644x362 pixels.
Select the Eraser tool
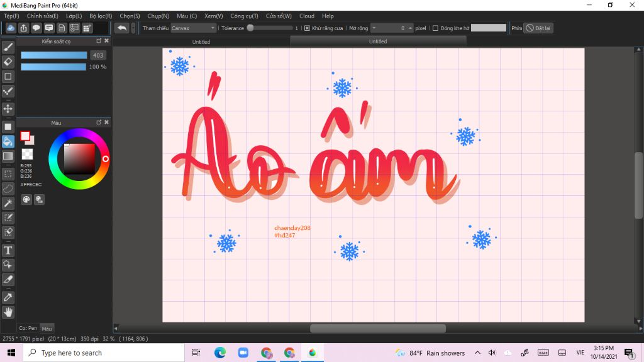coord(8,62)
